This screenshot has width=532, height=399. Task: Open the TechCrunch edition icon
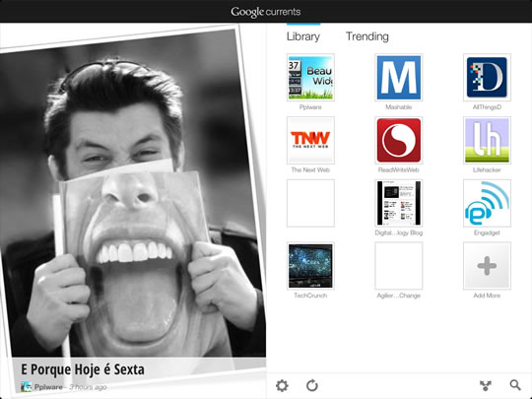coord(310,266)
